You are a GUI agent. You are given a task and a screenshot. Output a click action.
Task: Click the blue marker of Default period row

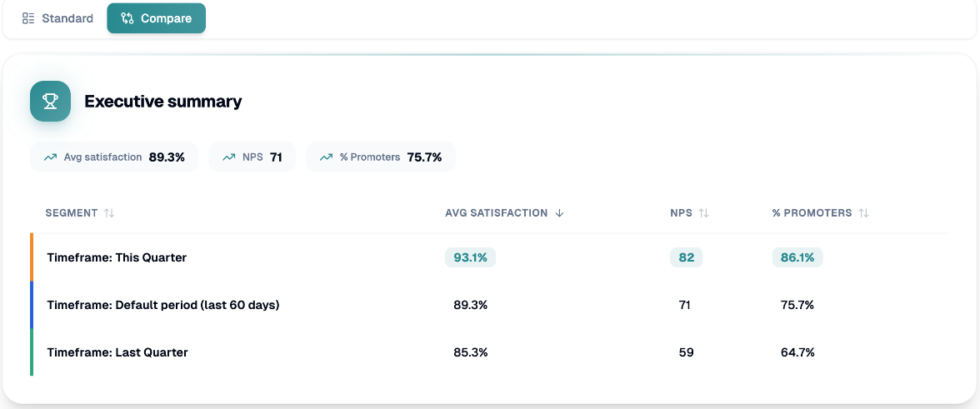coord(32,305)
